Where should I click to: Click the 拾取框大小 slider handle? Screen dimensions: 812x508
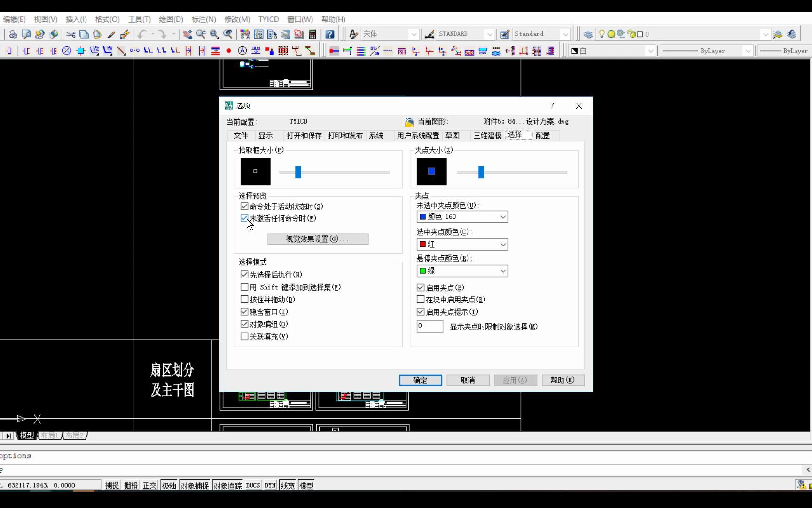pyautogui.click(x=298, y=172)
